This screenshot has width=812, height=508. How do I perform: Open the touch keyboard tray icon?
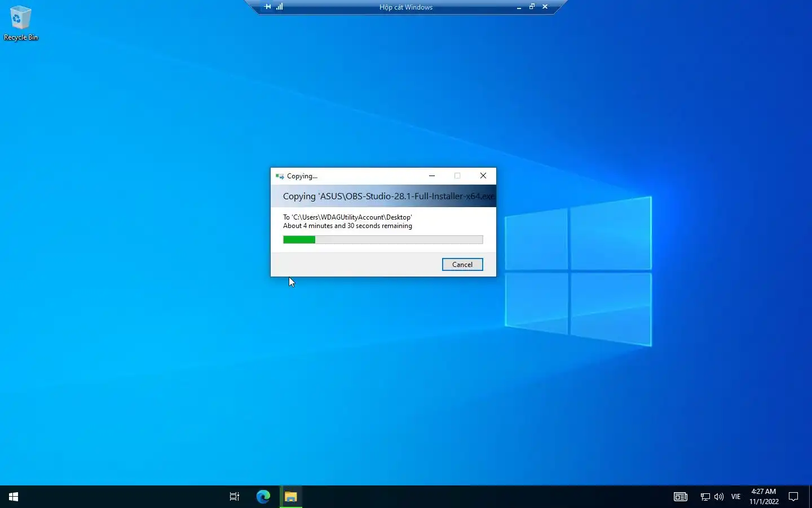[681, 497]
